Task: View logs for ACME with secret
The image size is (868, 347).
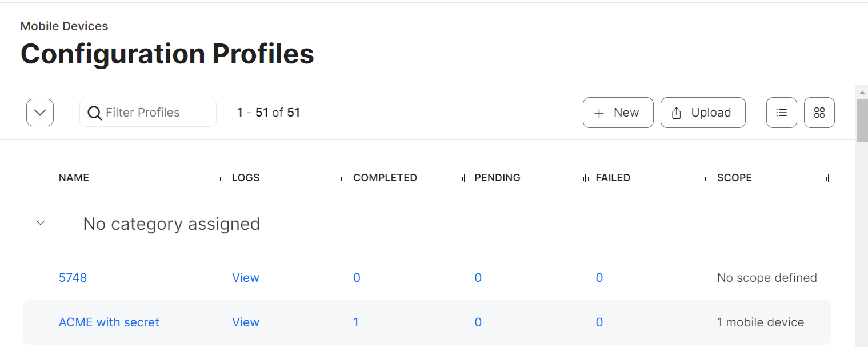Action: pyautogui.click(x=245, y=322)
